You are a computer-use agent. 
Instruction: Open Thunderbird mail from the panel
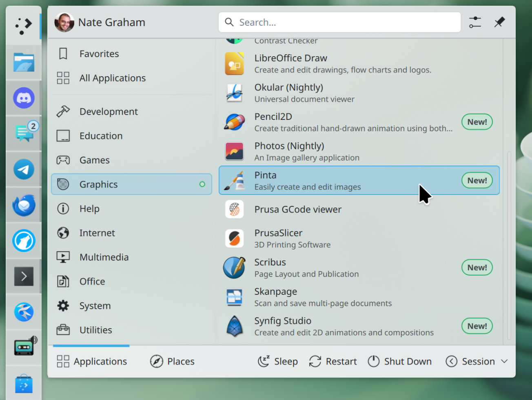(x=24, y=205)
